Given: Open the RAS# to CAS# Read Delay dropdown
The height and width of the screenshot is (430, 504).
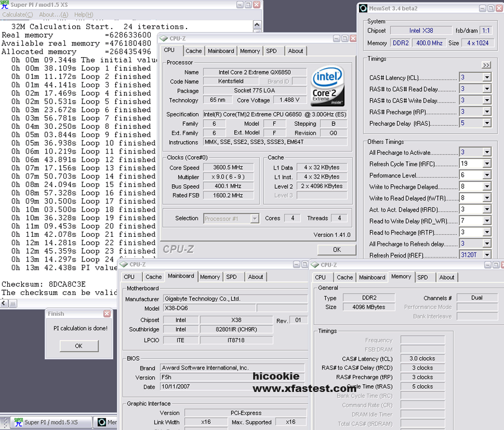Looking at the screenshot, I should click(487, 89).
